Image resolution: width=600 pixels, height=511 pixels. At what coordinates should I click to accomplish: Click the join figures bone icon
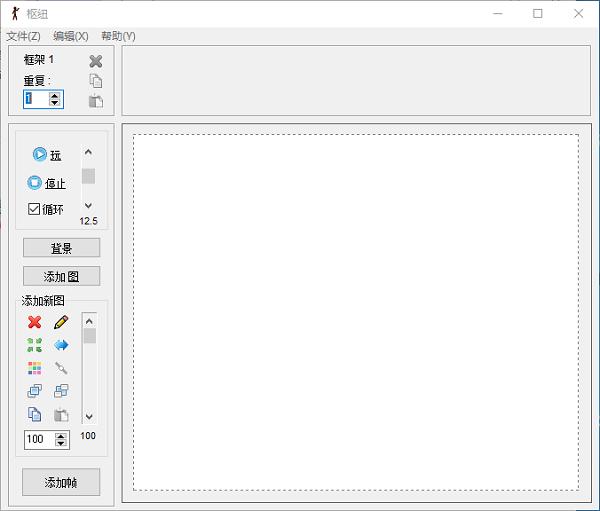[61, 368]
